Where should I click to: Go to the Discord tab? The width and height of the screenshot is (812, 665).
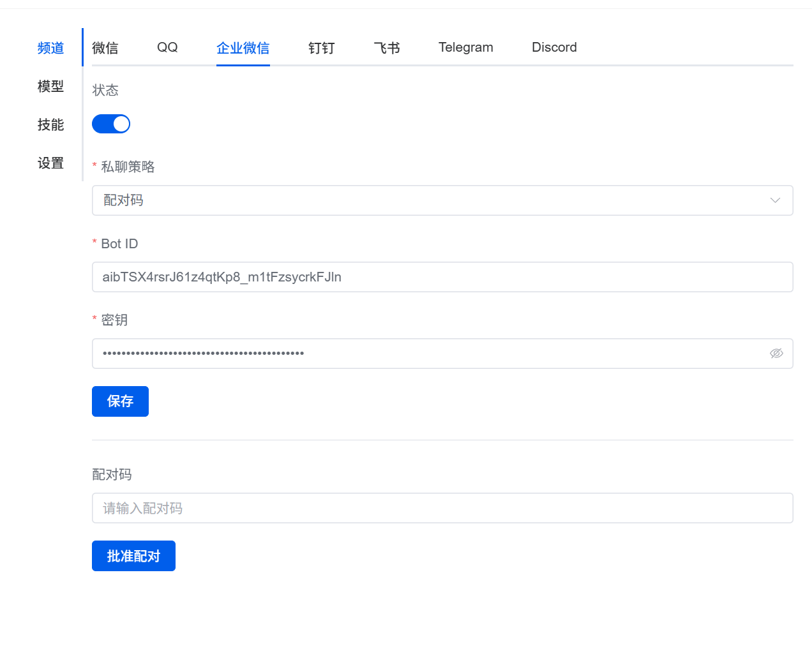tap(554, 48)
